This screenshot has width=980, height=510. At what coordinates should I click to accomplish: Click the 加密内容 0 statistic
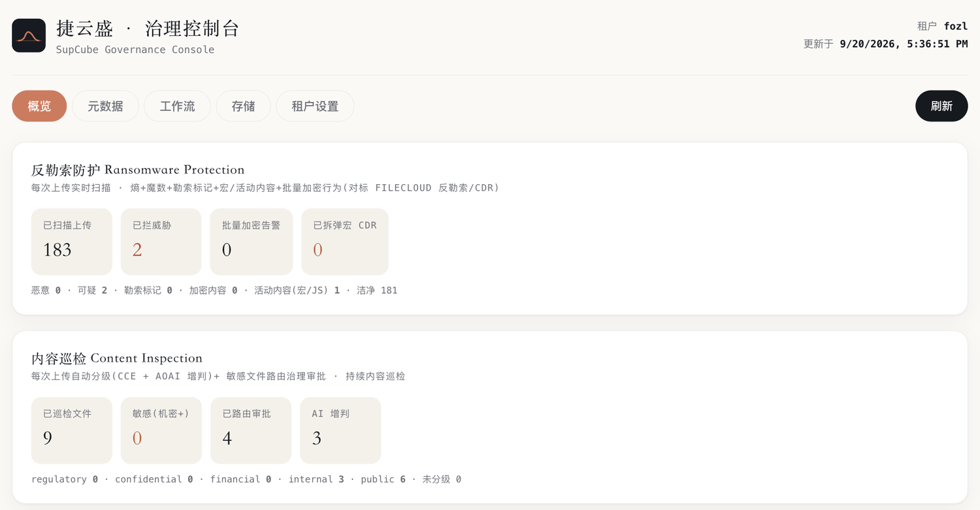coord(213,291)
